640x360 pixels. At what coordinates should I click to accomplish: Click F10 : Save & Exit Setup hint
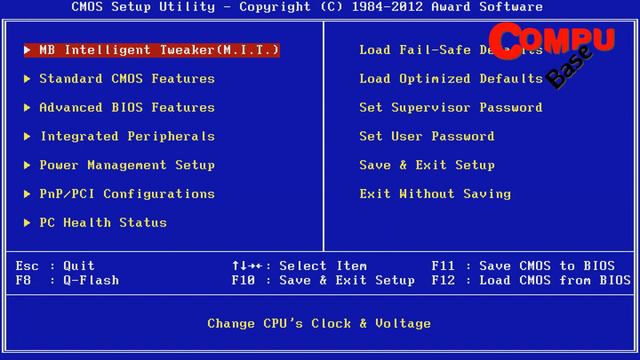[x=323, y=280]
